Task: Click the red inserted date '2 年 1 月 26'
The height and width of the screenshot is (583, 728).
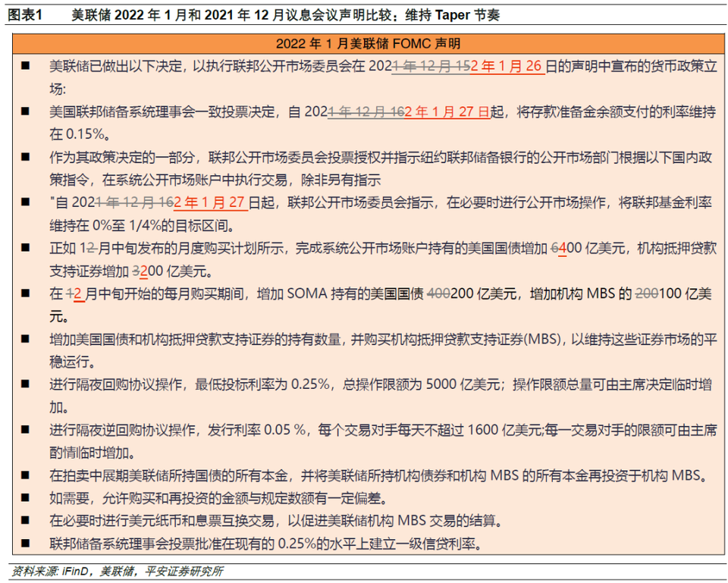Action: tap(507, 67)
